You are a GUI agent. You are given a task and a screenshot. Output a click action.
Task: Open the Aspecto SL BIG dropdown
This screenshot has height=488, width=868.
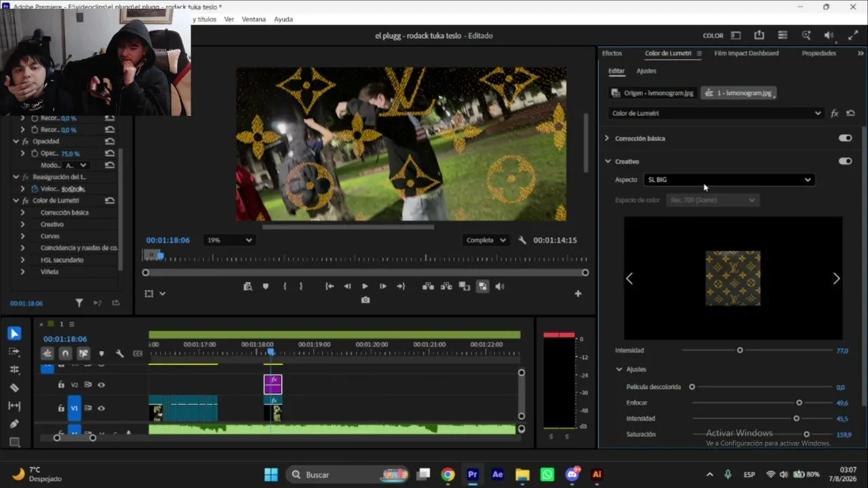coord(729,180)
